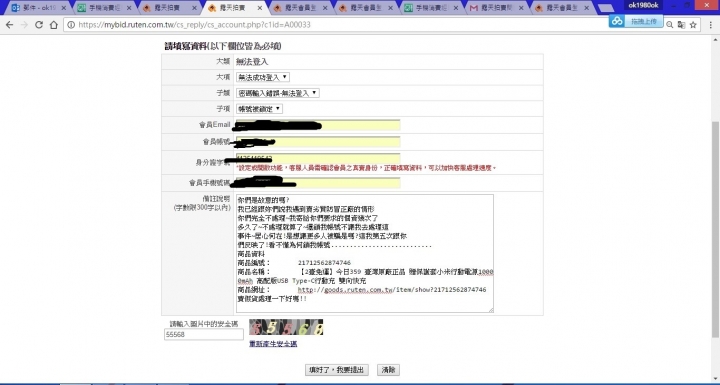
Task: Click the 會員手機號碼 input field
Action: tap(318, 183)
